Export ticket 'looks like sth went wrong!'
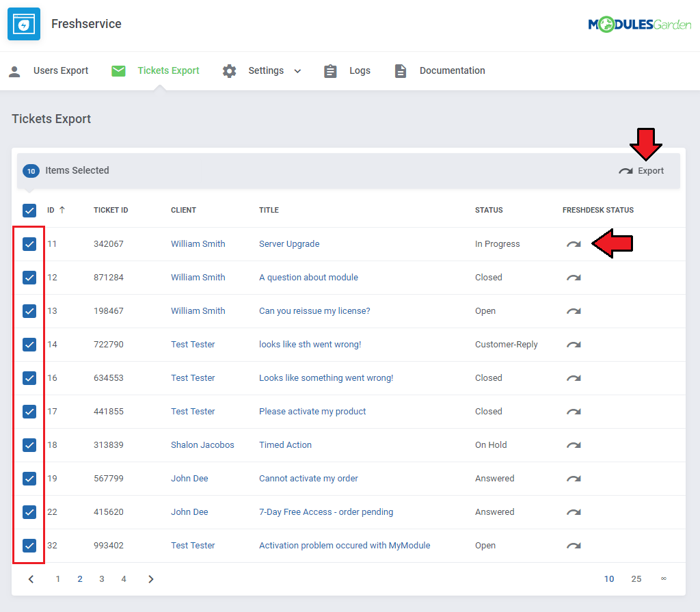The width and height of the screenshot is (700, 612). 574,345
